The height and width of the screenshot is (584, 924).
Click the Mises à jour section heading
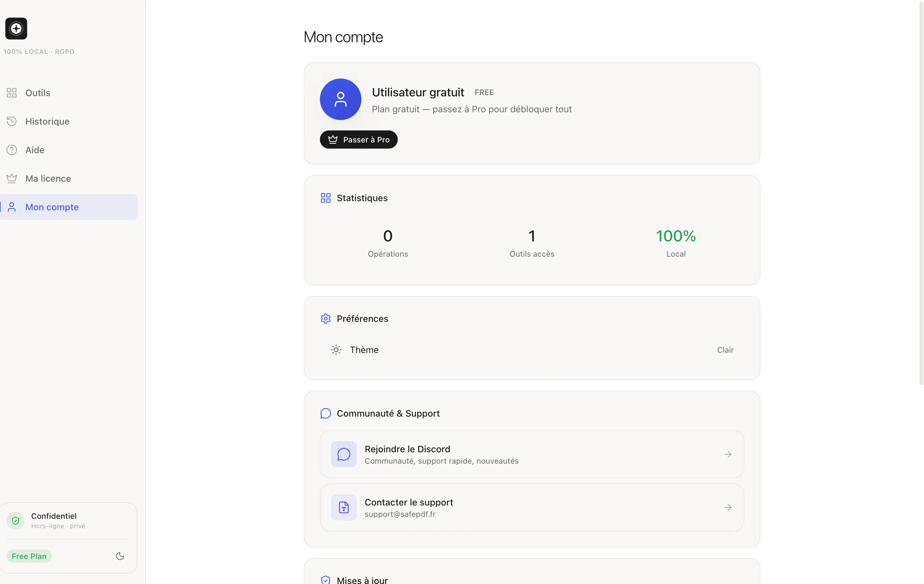click(362, 580)
